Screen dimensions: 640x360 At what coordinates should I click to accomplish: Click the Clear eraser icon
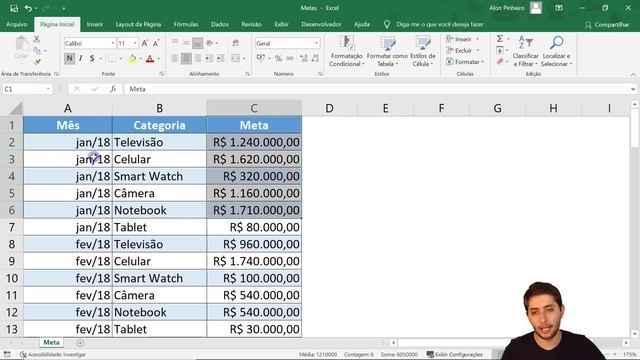click(500, 62)
